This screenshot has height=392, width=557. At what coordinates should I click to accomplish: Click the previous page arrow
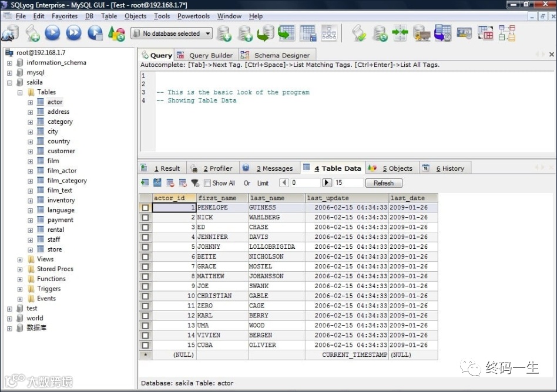pyautogui.click(x=283, y=183)
